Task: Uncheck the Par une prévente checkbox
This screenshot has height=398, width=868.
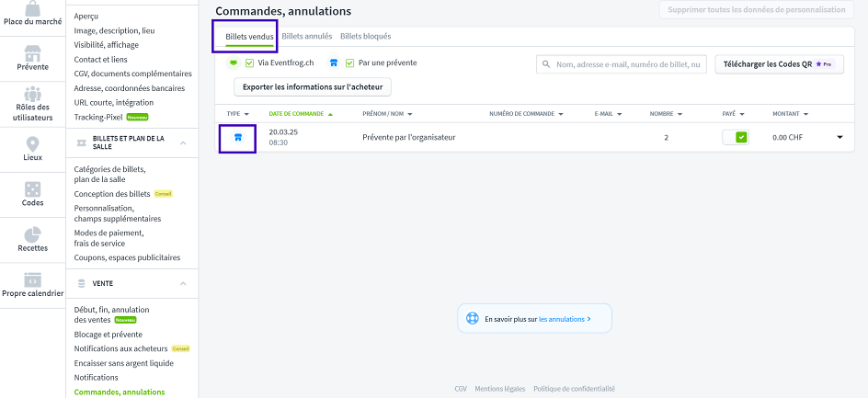Action: pos(349,63)
